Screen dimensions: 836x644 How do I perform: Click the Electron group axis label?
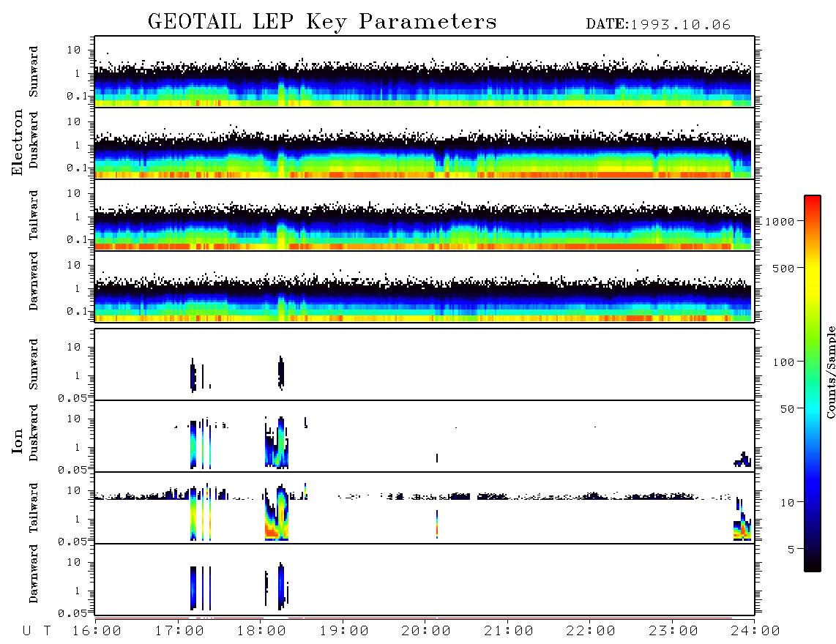click(x=17, y=143)
